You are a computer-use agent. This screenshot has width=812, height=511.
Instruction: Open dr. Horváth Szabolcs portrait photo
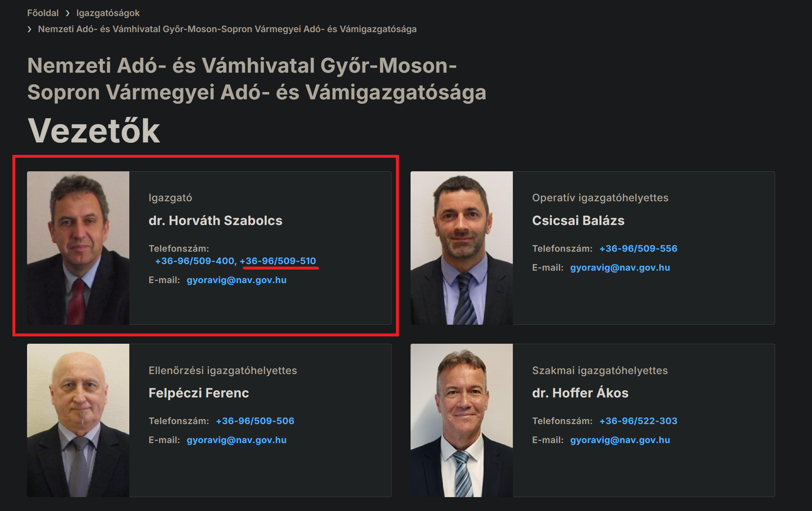pos(78,248)
